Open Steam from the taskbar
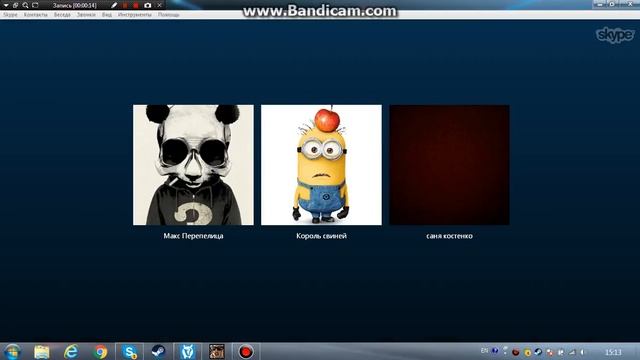Screen dimensions: 640x360 click(x=158, y=351)
